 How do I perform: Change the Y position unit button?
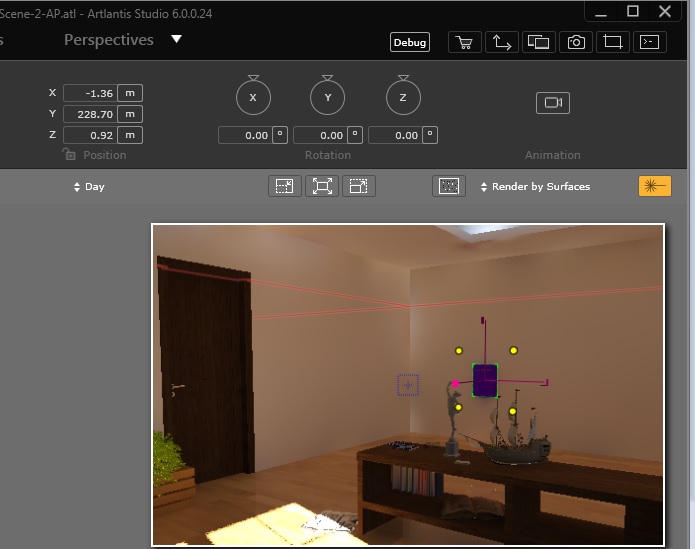(130, 114)
